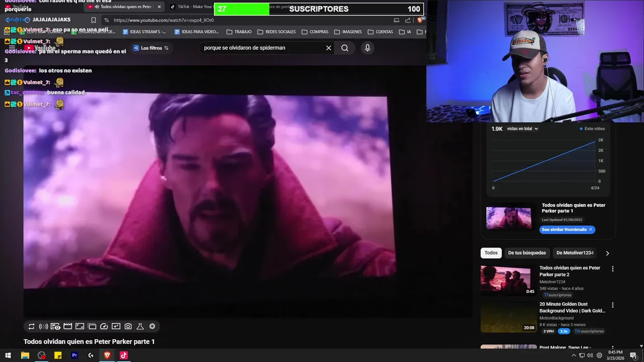Click the YouTube search magnifier button
Viewport: 644px width, 362px height.
[x=345, y=48]
